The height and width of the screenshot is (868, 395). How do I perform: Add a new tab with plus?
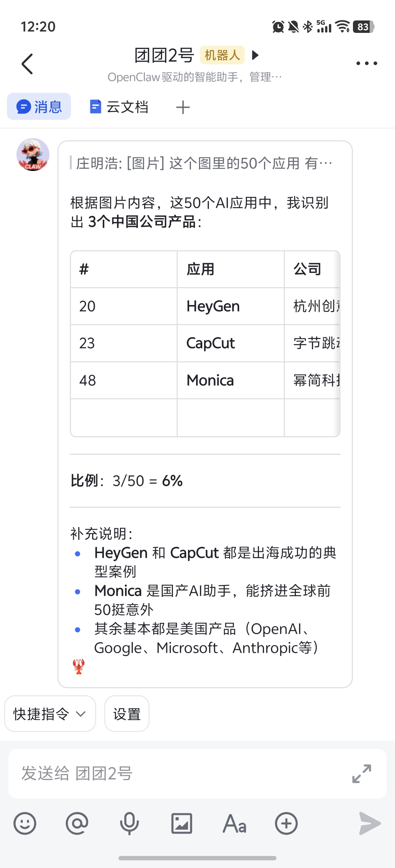183,107
